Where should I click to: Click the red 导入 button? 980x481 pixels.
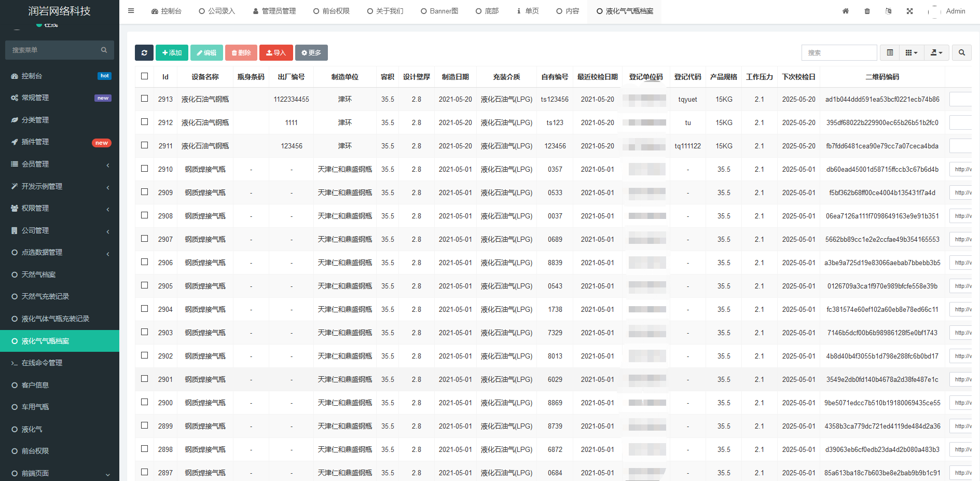(276, 52)
